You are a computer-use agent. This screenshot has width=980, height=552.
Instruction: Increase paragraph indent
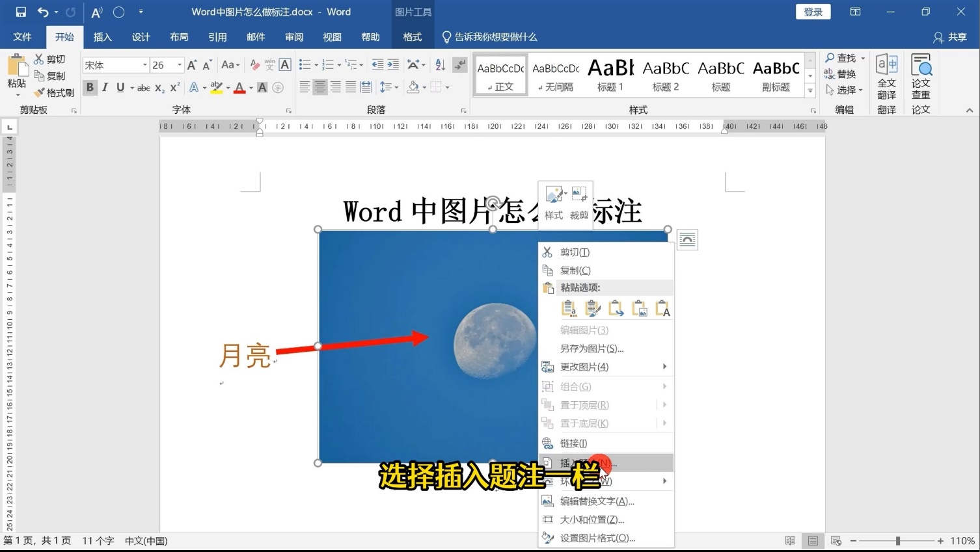click(x=393, y=65)
